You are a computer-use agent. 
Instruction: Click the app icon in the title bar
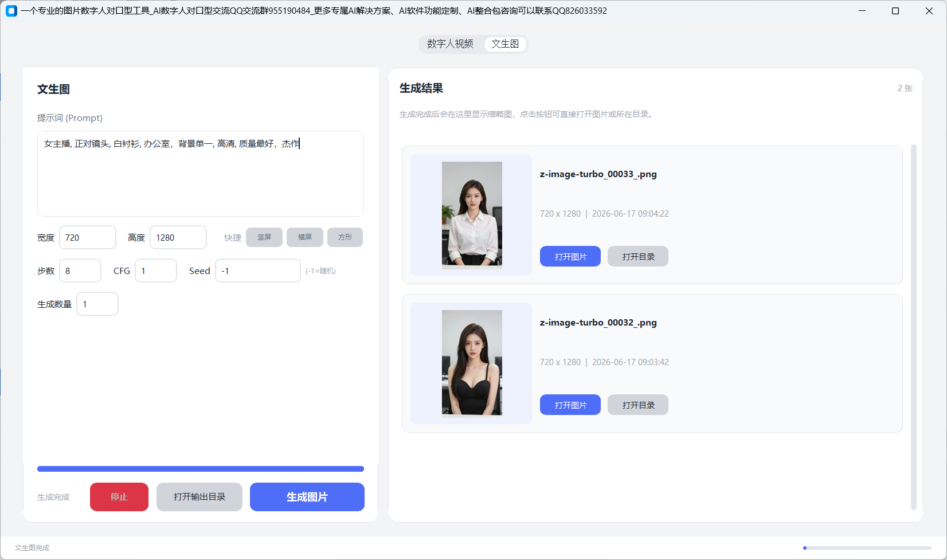tap(11, 11)
